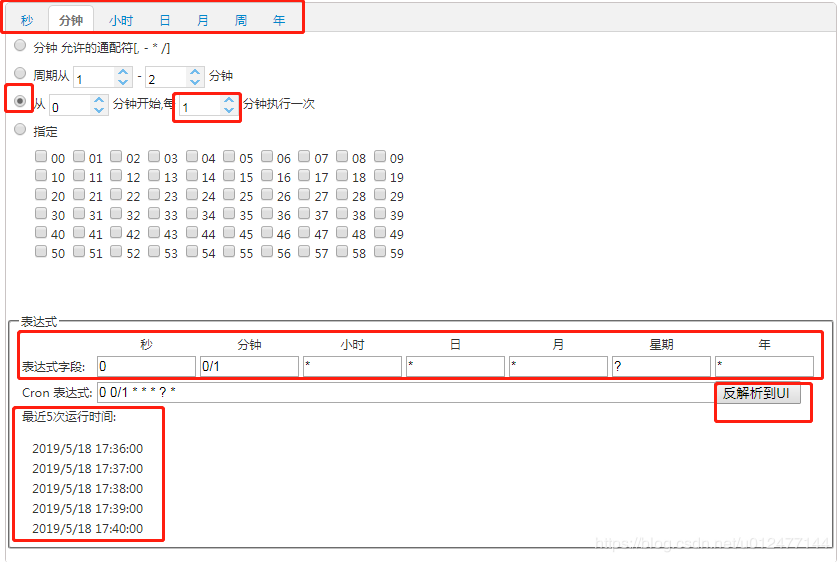Check the minute 49 checkbox
The height and width of the screenshot is (562, 839).
click(380, 232)
